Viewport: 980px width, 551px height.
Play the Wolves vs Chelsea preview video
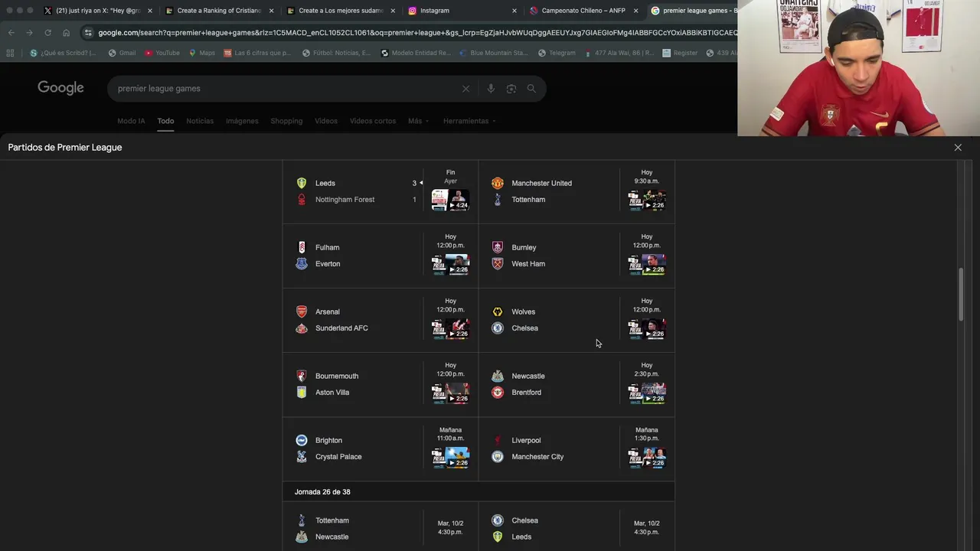click(x=647, y=328)
